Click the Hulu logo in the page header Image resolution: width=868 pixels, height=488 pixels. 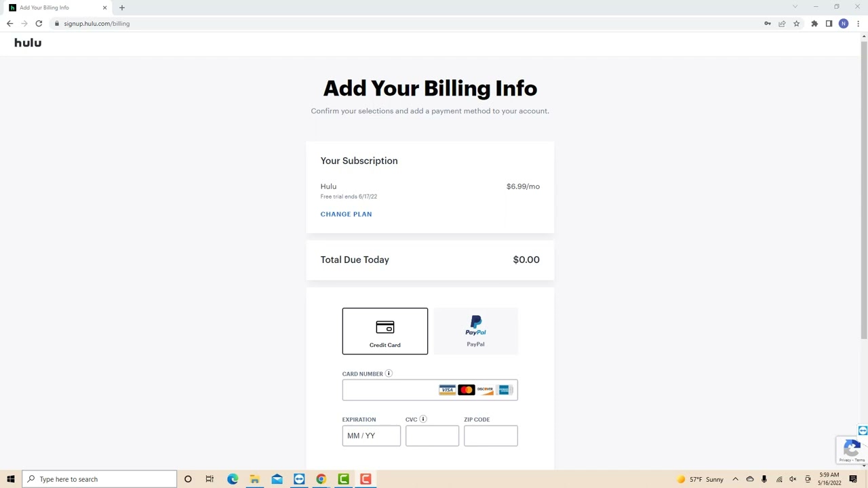coord(28,43)
